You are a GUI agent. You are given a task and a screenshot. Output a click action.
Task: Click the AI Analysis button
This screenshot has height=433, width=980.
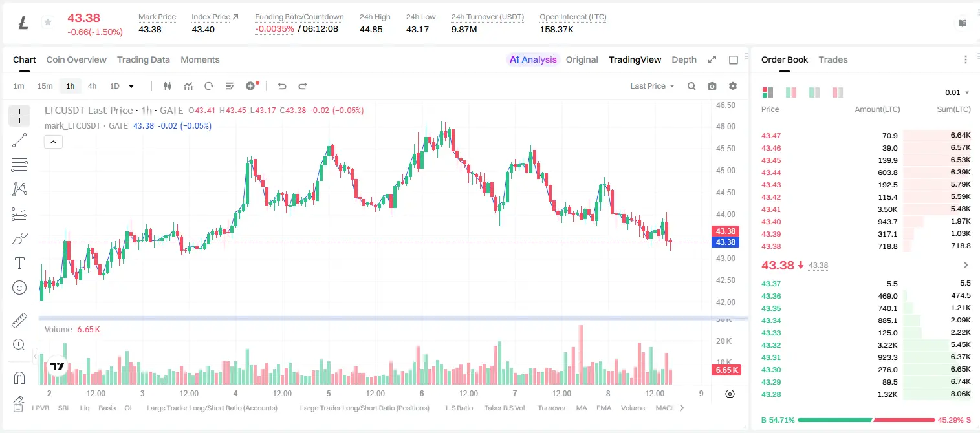click(x=533, y=59)
